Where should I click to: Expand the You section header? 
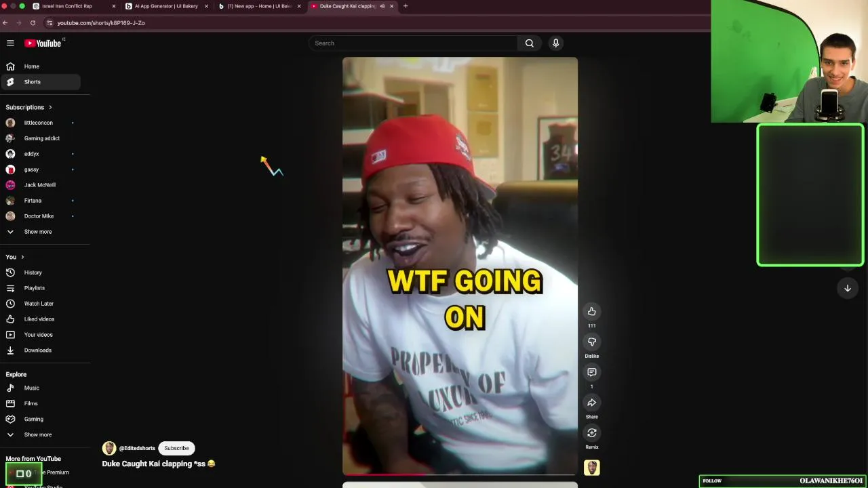point(15,257)
